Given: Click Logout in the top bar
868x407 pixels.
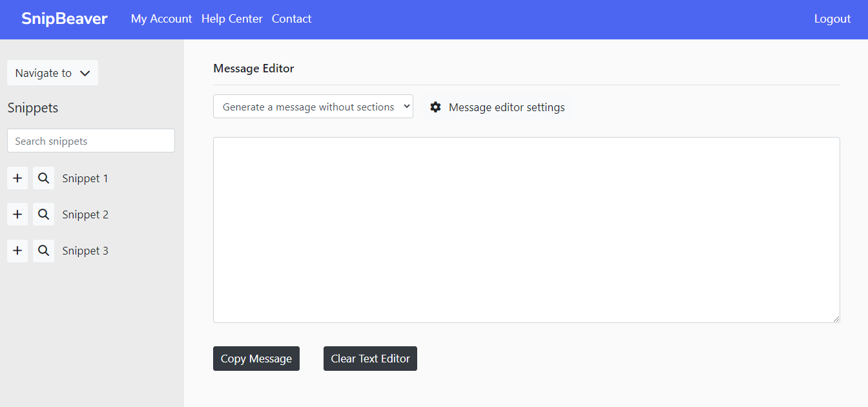Looking at the screenshot, I should point(832,19).
